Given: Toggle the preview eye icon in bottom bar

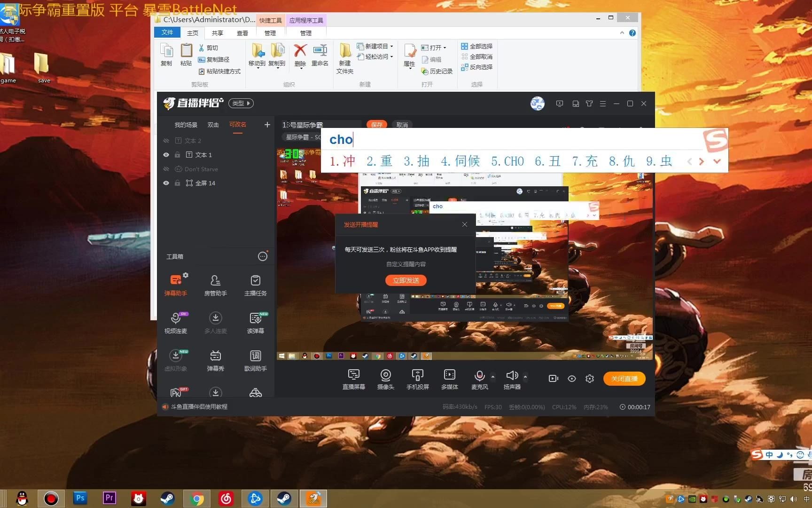Looking at the screenshot, I should point(572,379).
